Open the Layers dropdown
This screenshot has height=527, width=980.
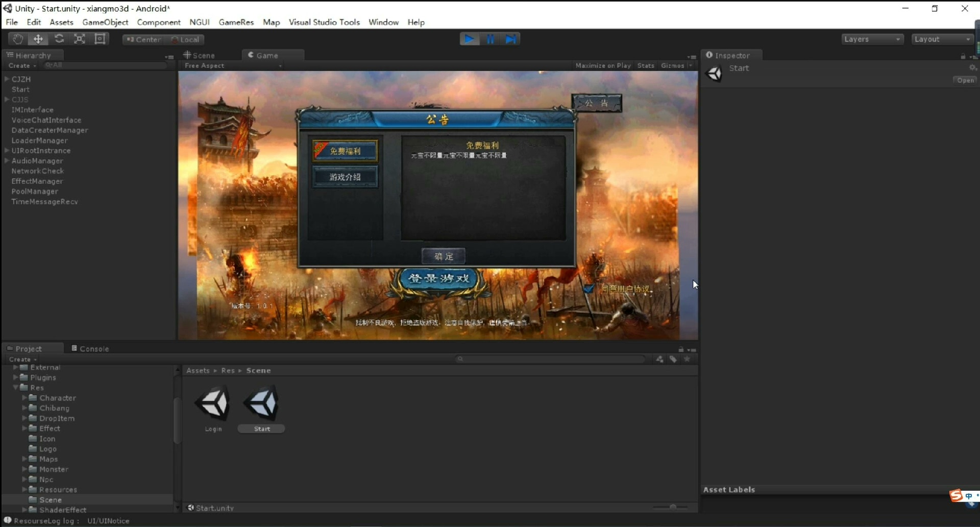click(872, 39)
